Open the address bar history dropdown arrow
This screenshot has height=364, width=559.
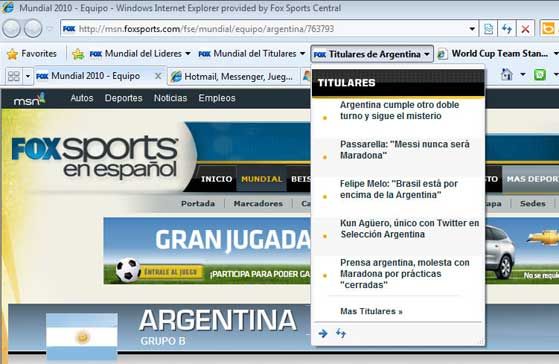pos(472,29)
